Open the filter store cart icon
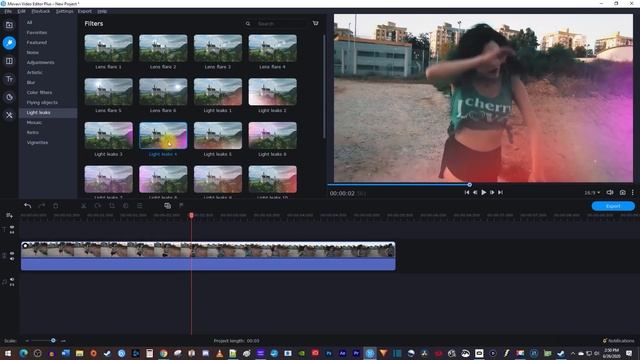The width and height of the screenshot is (640, 360). pyautogui.click(x=316, y=23)
